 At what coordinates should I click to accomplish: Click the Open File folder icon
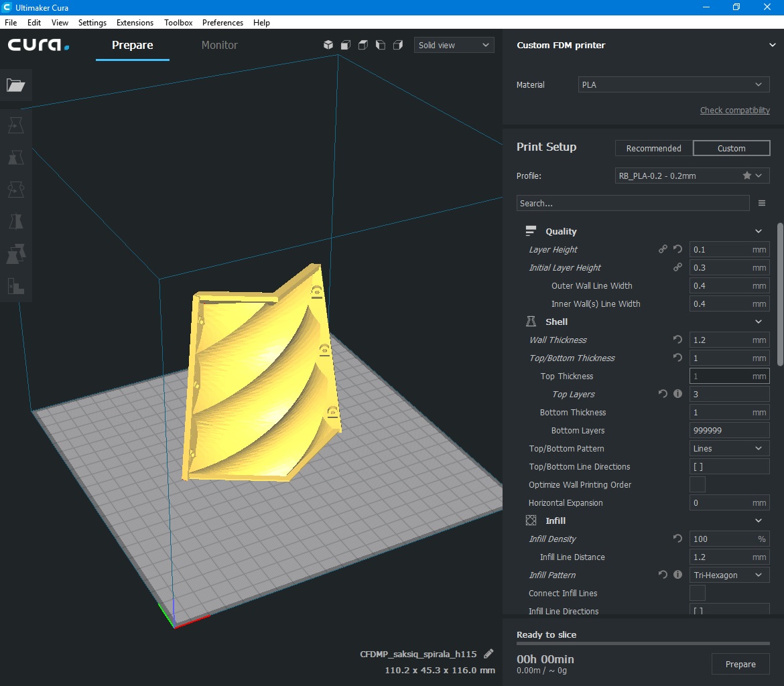click(15, 85)
